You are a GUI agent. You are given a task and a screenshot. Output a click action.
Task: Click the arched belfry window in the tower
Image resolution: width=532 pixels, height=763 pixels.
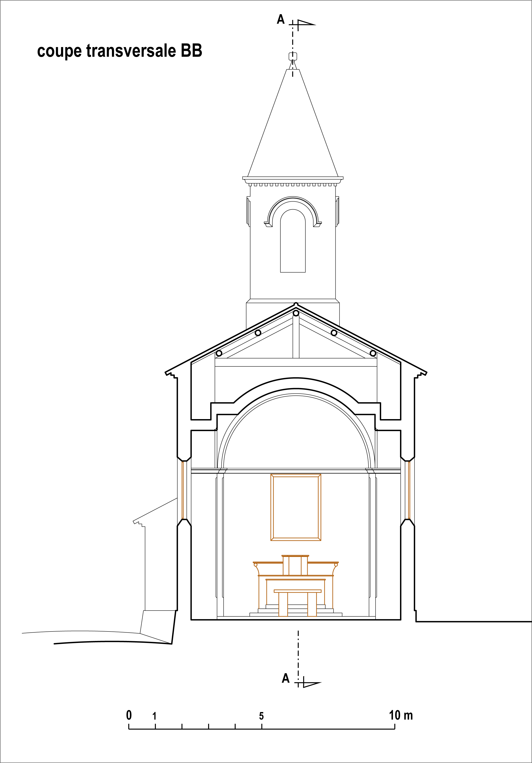pos(293,241)
